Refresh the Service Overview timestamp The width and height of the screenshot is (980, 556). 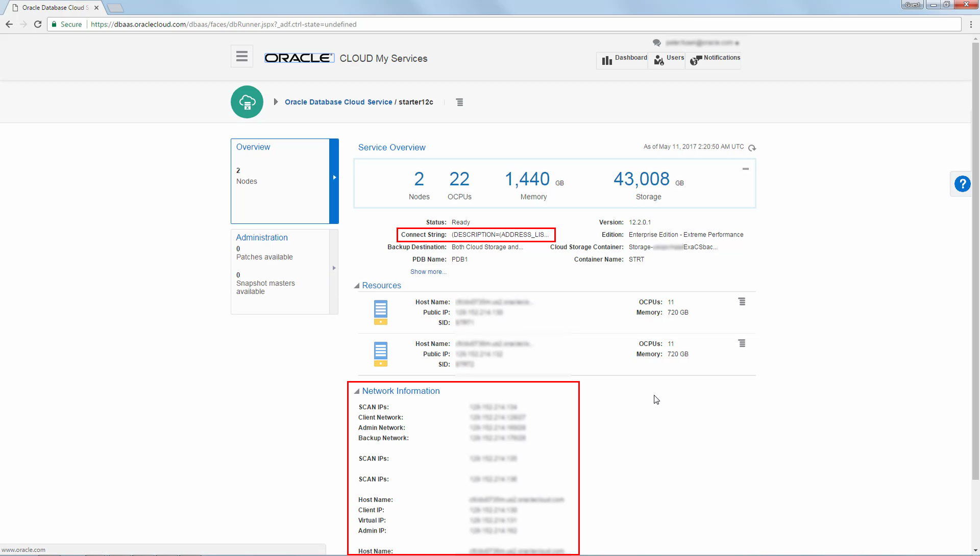pos(752,148)
